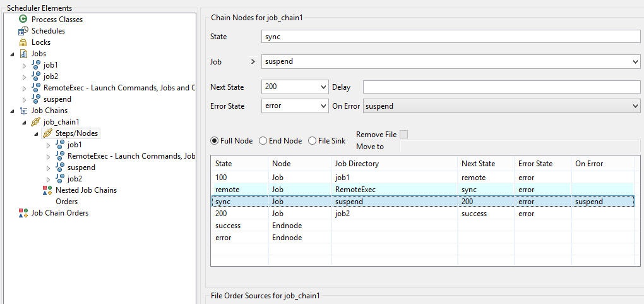Click the Nested Job Chains icon

pos(47,190)
